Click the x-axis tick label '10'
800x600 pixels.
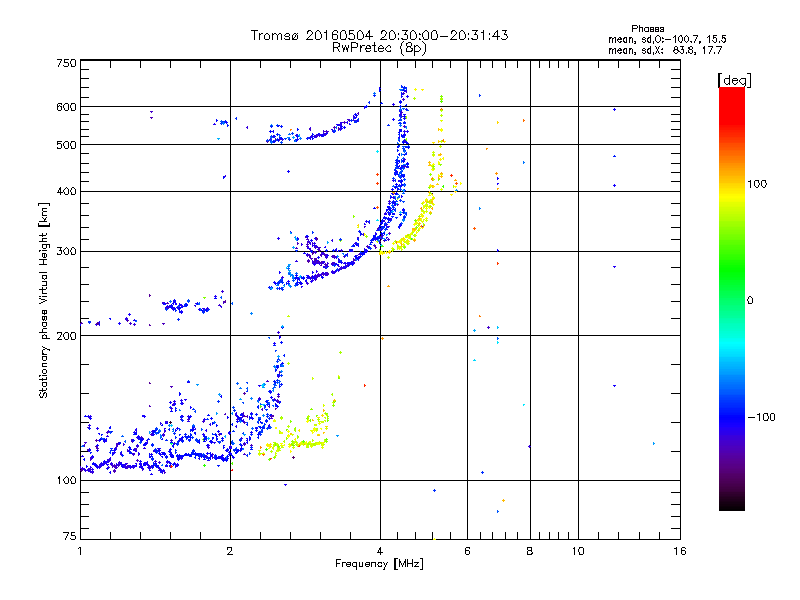tap(578, 551)
